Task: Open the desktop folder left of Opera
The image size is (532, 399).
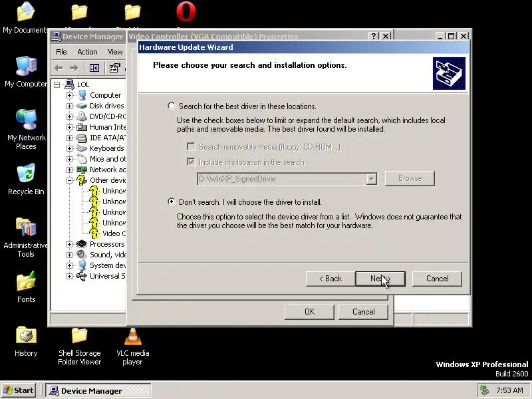Action: (x=132, y=12)
